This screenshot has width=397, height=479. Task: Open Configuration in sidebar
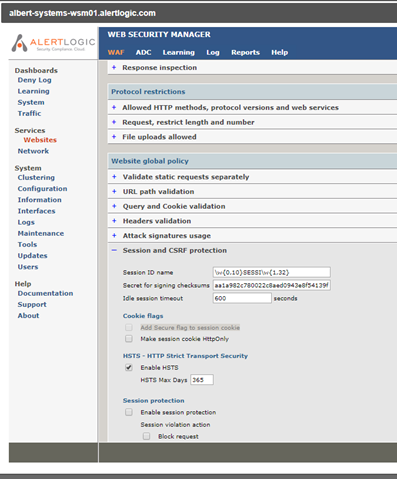coord(42,189)
